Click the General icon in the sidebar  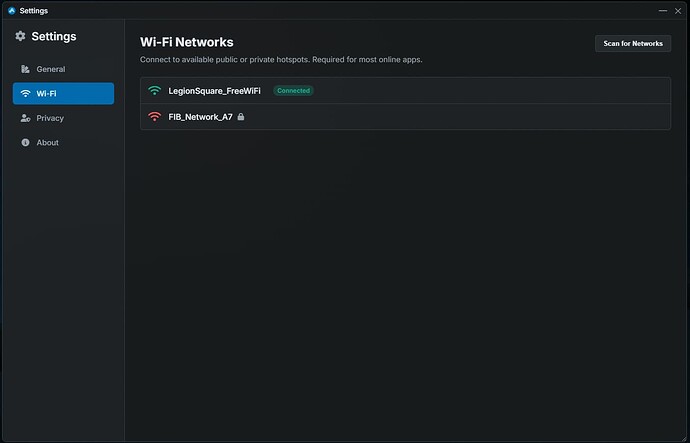pos(25,69)
